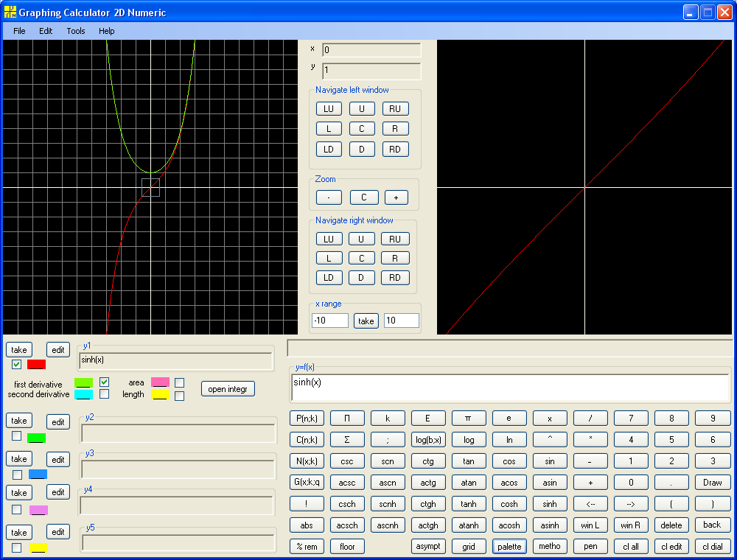Click the delete keypad button
737x560 pixels.
click(671, 525)
